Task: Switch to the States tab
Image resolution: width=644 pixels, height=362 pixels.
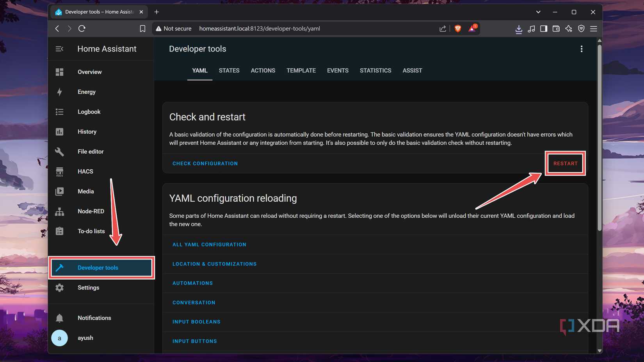Action: pos(229,71)
